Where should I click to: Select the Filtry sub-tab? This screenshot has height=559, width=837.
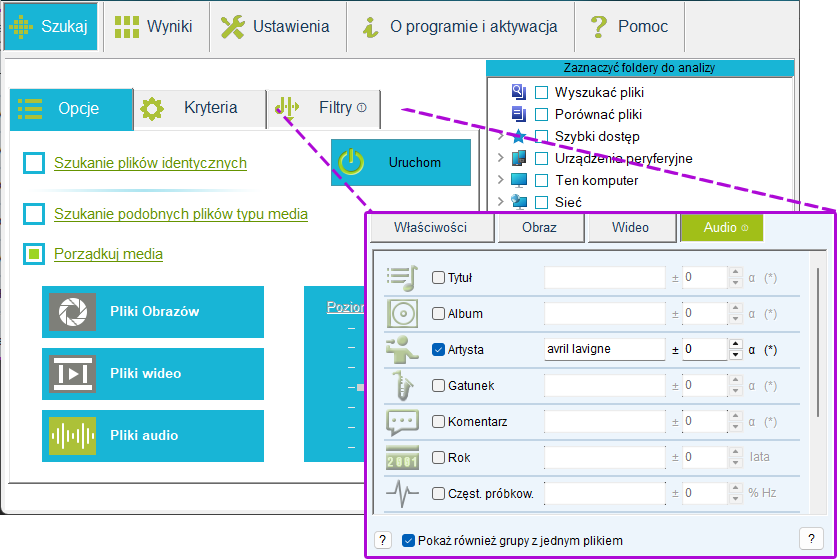tap(323, 109)
